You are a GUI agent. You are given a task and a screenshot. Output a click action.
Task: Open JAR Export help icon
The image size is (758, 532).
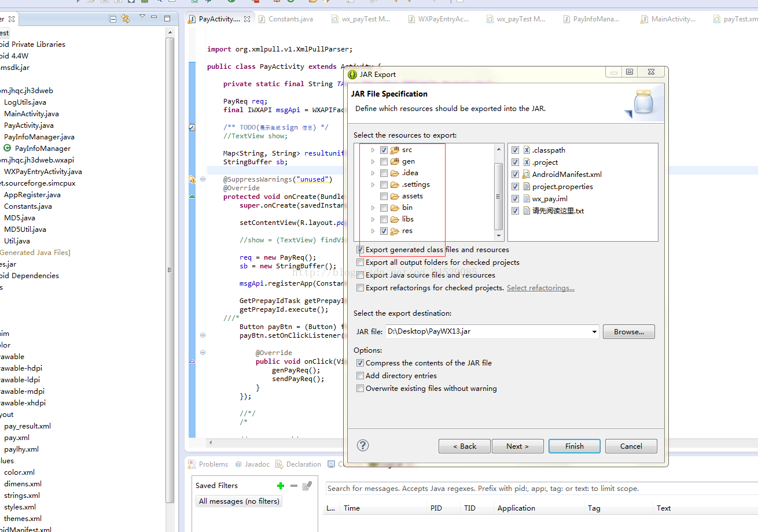[363, 445]
